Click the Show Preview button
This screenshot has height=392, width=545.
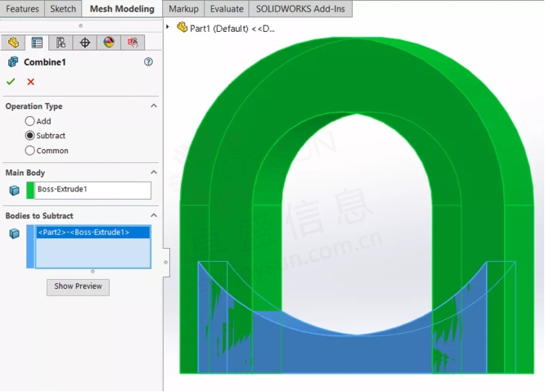click(78, 287)
